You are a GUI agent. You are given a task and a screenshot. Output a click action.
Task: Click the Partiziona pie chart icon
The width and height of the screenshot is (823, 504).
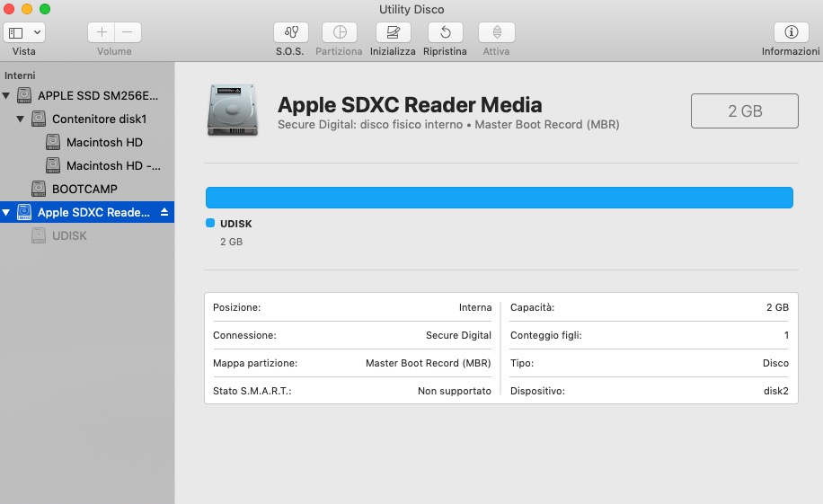click(340, 32)
